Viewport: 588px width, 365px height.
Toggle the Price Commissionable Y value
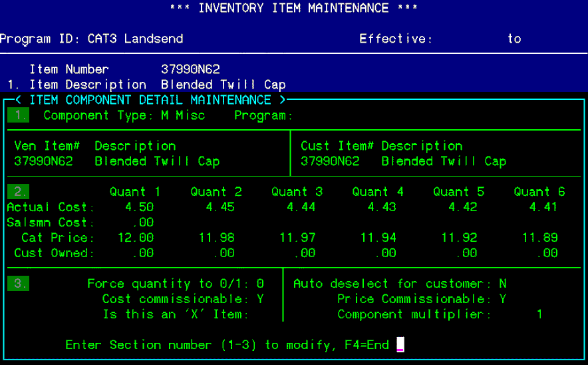(503, 299)
